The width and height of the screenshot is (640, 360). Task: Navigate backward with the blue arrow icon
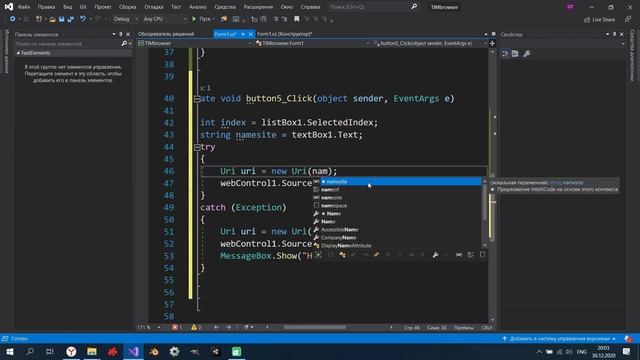coord(13,19)
